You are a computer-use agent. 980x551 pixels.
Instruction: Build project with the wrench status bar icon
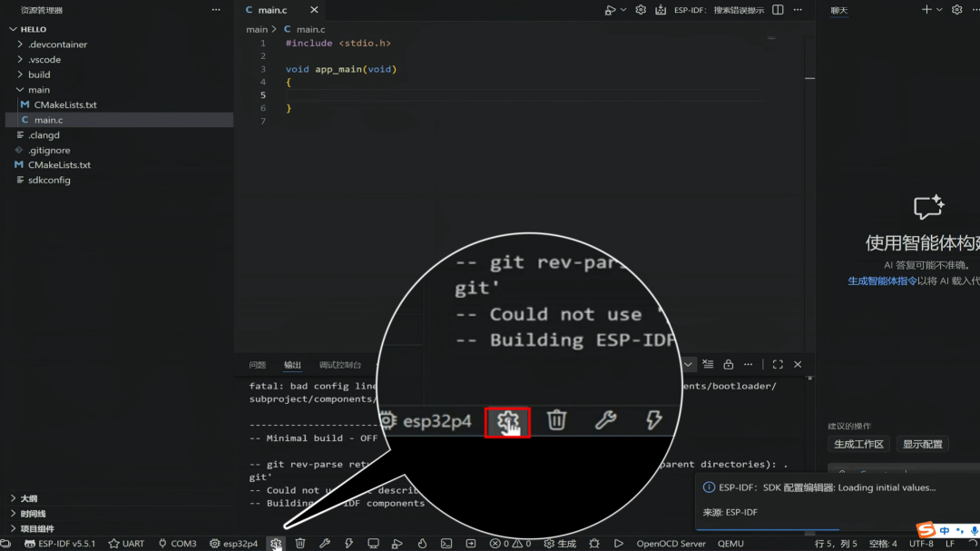point(324,544)
